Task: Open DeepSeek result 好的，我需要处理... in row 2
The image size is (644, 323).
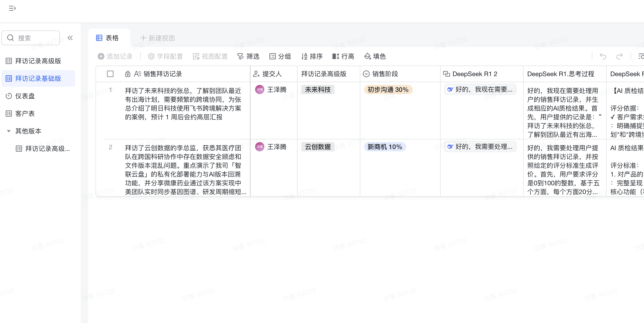Action: (x=480, y=147)
